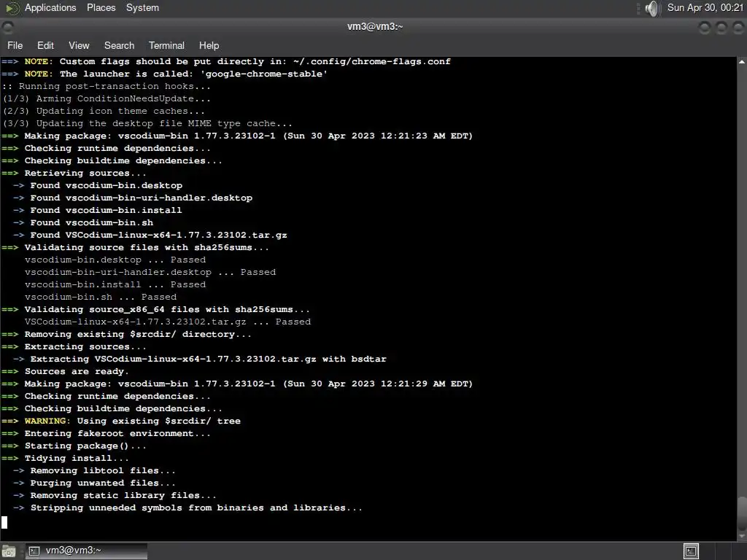Click '(1/3) Arming ConditionNeedsUpdate...' line
The image size is (747, 560).
[x=107, y=98]
